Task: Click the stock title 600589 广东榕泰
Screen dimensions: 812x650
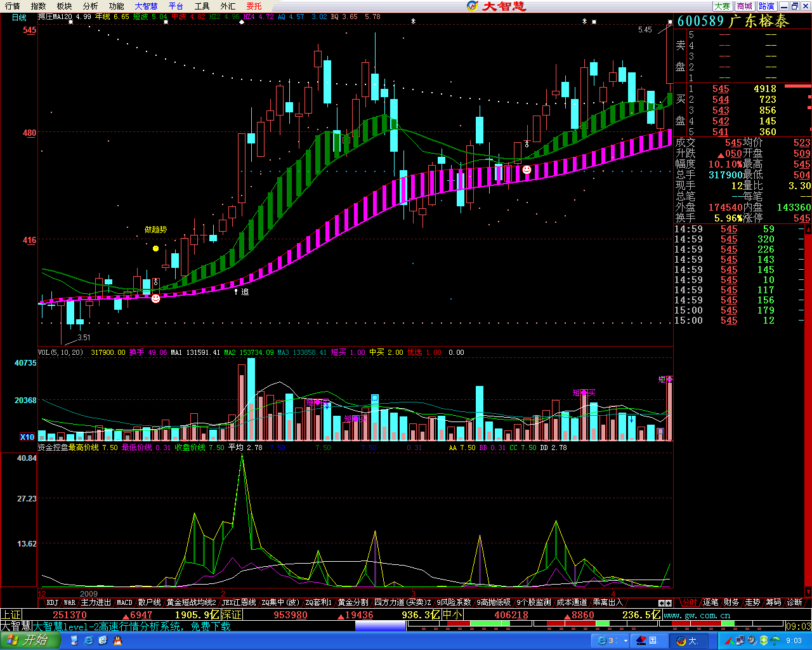Action: point(733,21)
